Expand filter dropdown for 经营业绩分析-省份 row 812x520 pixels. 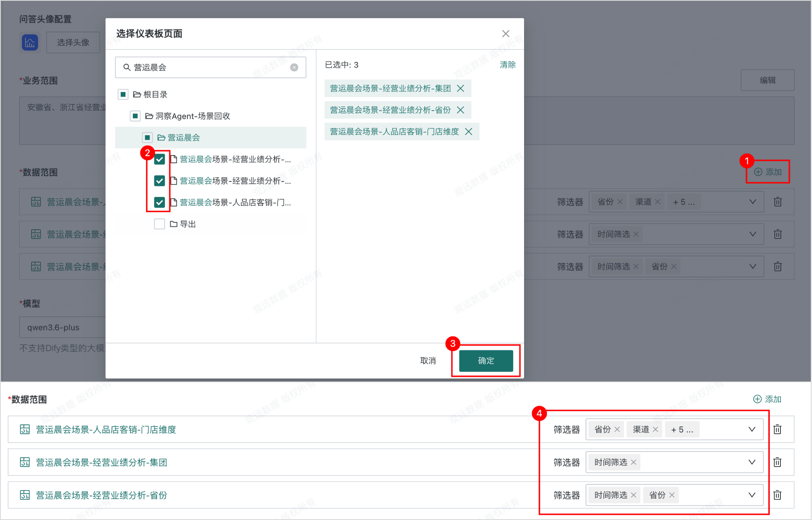click(752, 495)
